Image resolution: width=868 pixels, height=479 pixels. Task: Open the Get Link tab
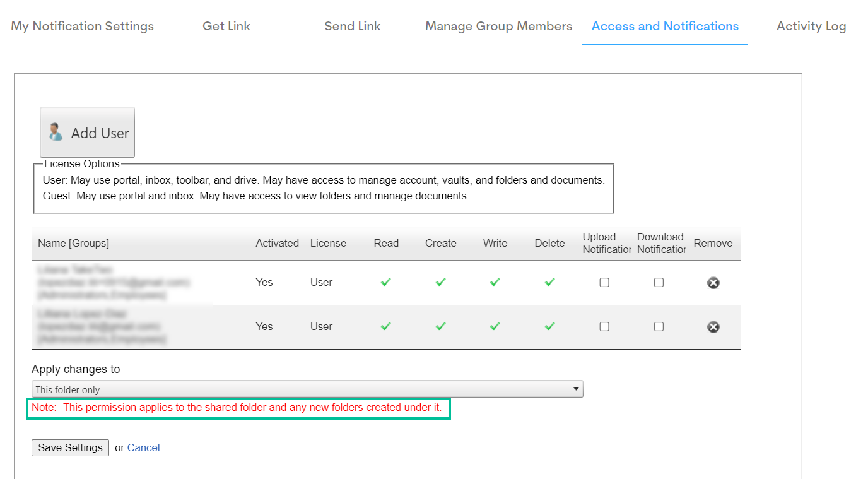click(226, 27)
